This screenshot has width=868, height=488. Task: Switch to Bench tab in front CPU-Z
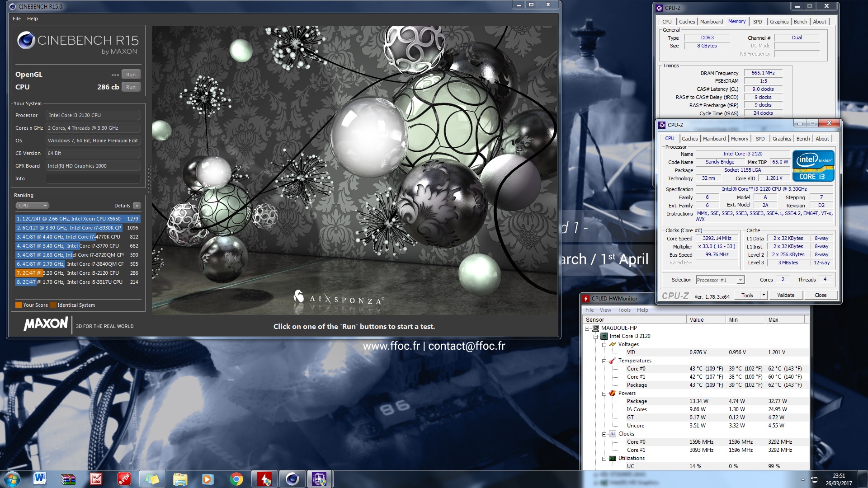tap(803, 139)
